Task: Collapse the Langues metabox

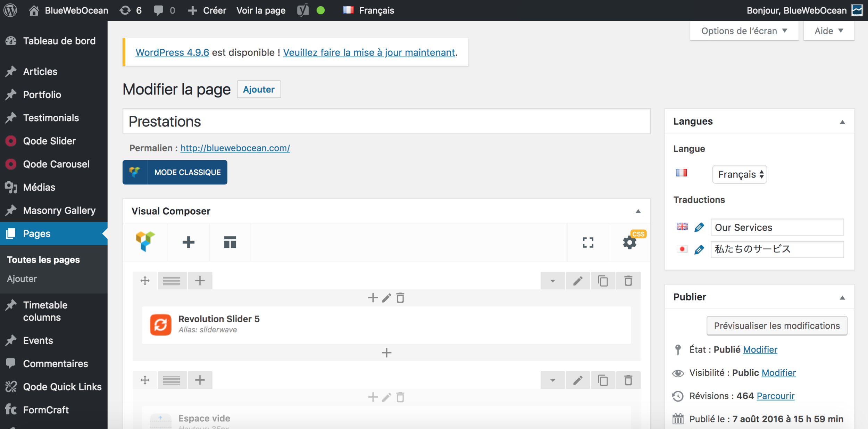Action: tap(842, 122)
